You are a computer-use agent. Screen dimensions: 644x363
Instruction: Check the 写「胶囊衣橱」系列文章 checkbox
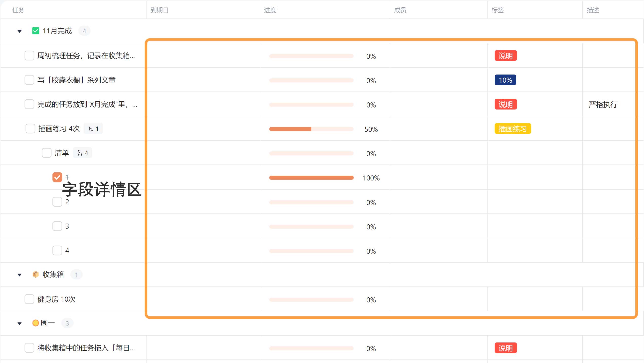[29, 80]
